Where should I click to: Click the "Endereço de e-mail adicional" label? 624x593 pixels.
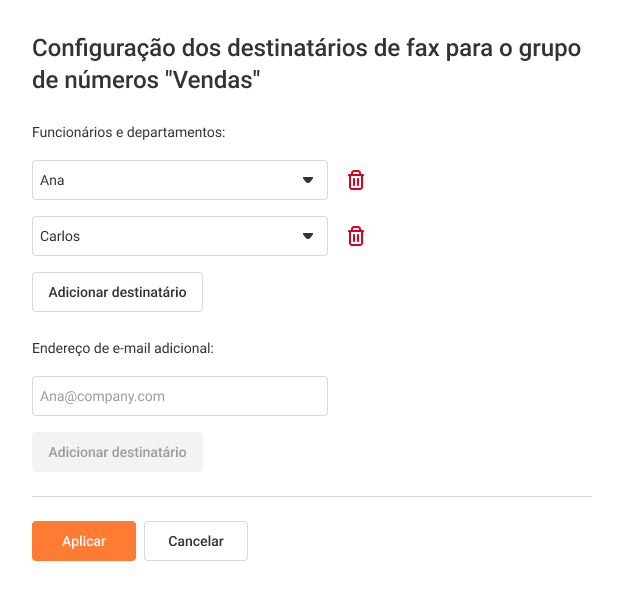click(124, 349)
